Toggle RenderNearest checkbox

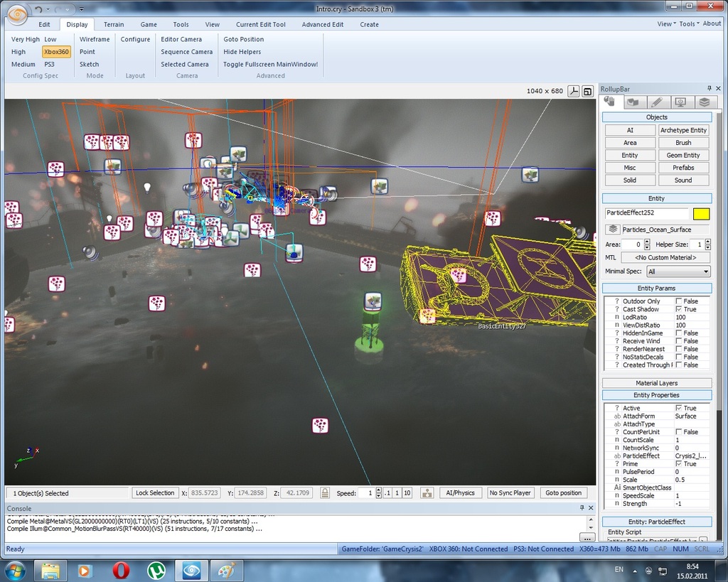click(679, 348)
